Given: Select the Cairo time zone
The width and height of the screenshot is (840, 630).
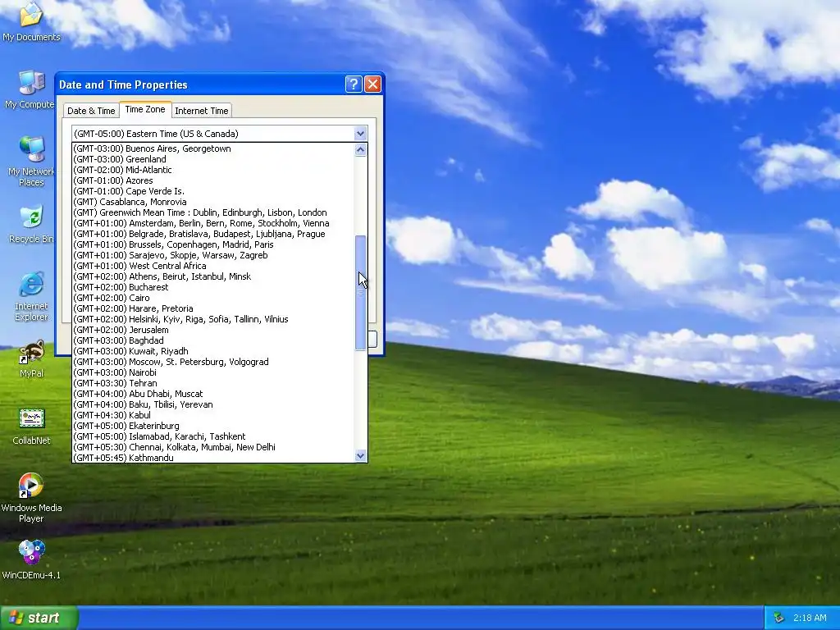Looking at the screenshot, I should coord(213,298).
